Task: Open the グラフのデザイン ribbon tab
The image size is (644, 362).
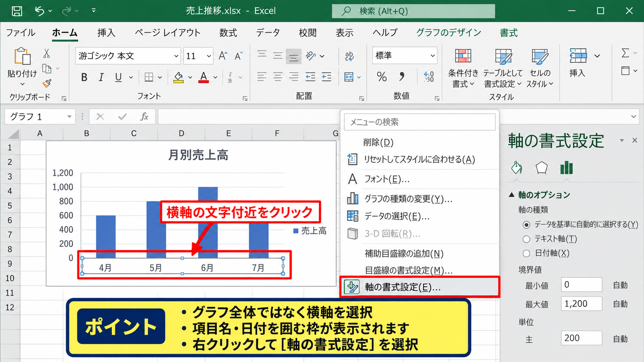Action: [x=449, y=33]
